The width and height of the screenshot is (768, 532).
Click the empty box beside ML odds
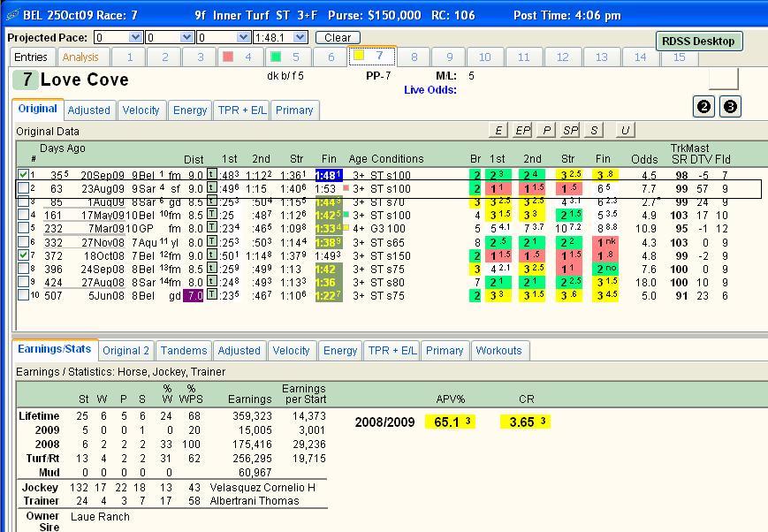724,79
